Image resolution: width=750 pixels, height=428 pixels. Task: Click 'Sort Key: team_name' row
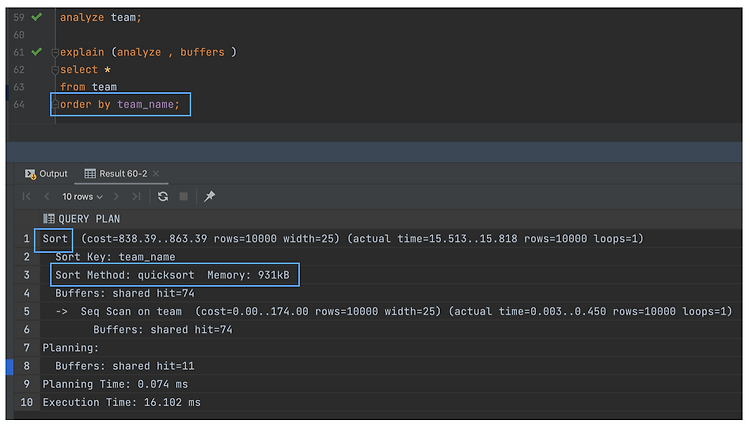(x=115, y=257)
